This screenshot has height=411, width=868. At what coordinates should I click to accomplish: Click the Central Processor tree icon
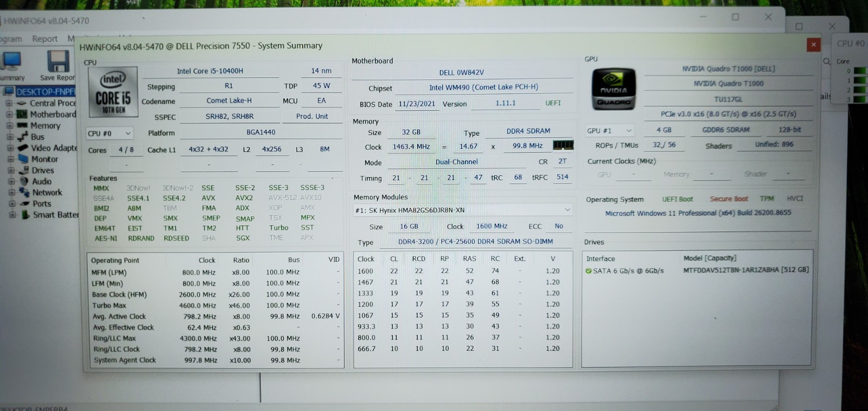point(22,103)
